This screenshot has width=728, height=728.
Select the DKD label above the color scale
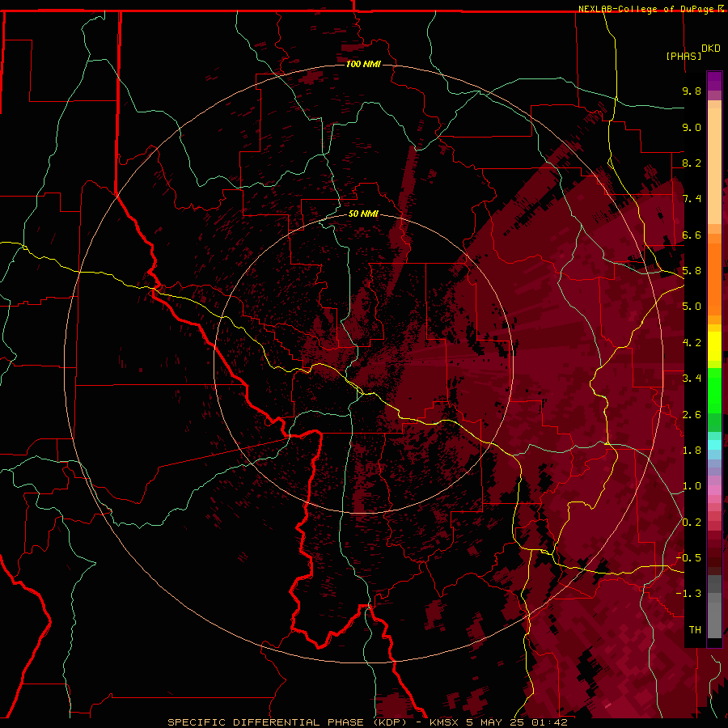point(711,49)
